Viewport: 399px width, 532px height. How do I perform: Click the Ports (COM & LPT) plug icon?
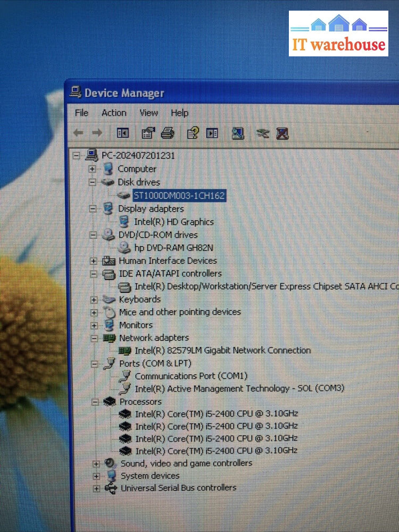[110, 364]
